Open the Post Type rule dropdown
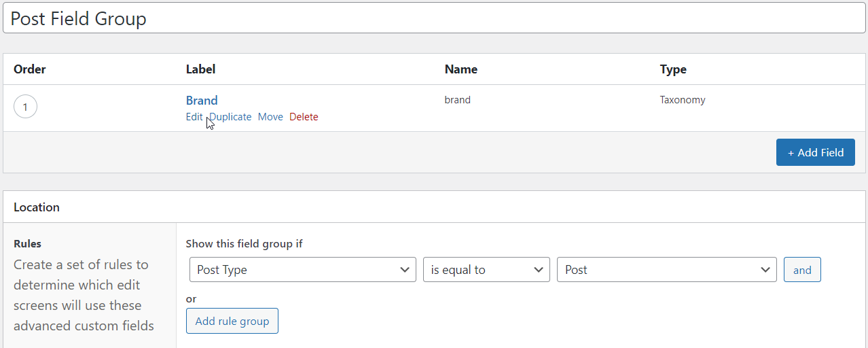 point(302,270)
